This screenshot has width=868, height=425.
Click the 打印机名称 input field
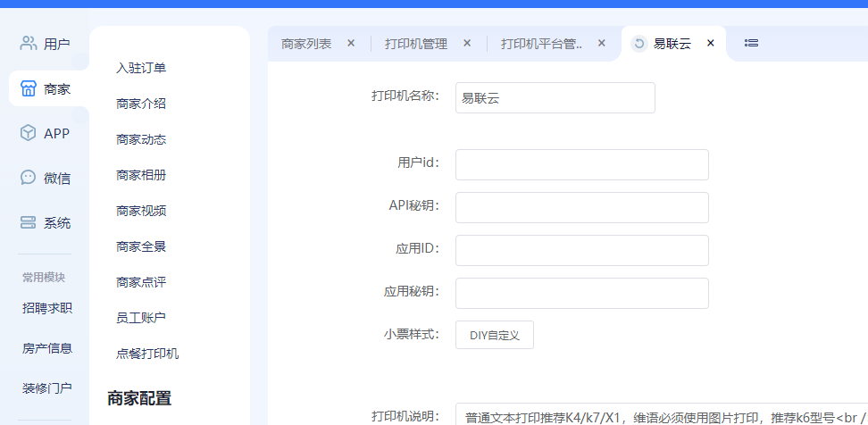tap(555, 98)
